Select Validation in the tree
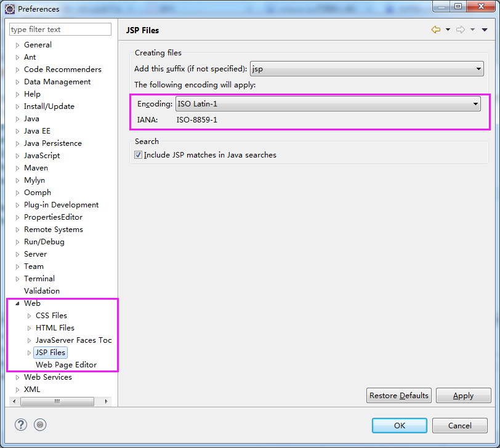 (x=42, y=291)
